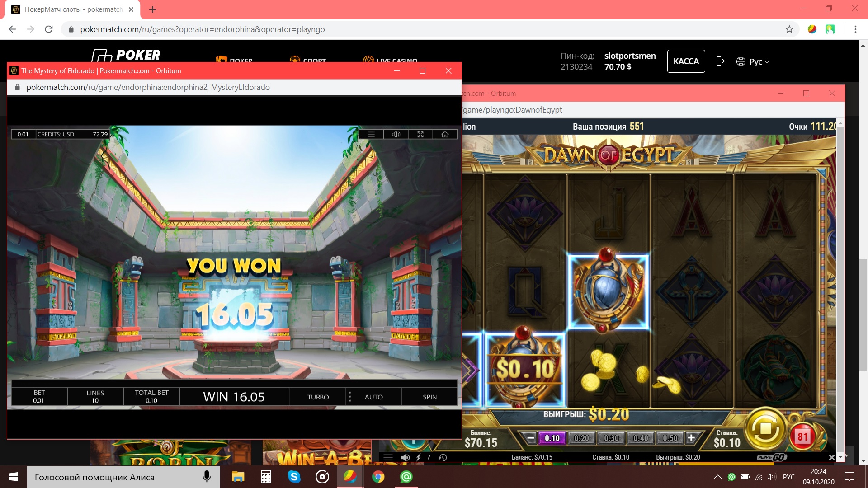Stop autoplay with gold spin button
Image resolution: width=868 pixels, height=488 pixels.
click(765, 428)
